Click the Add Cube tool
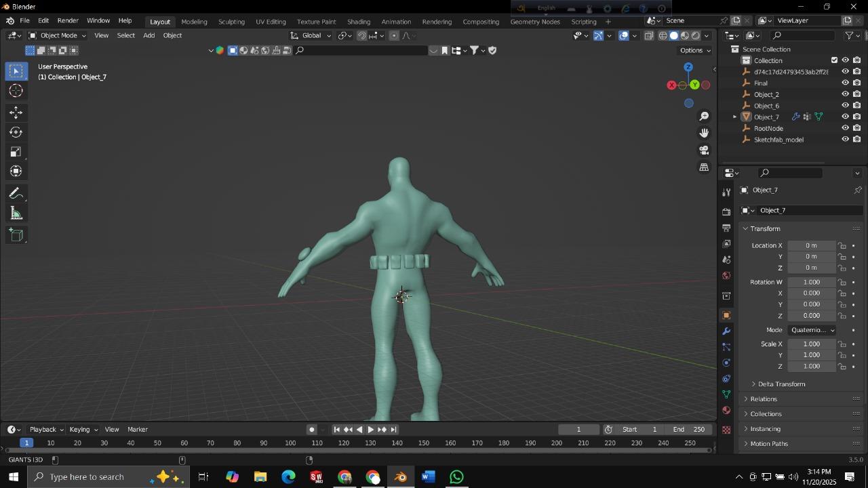The height and width of the screenshot is (488, 868). pos(16,235)
